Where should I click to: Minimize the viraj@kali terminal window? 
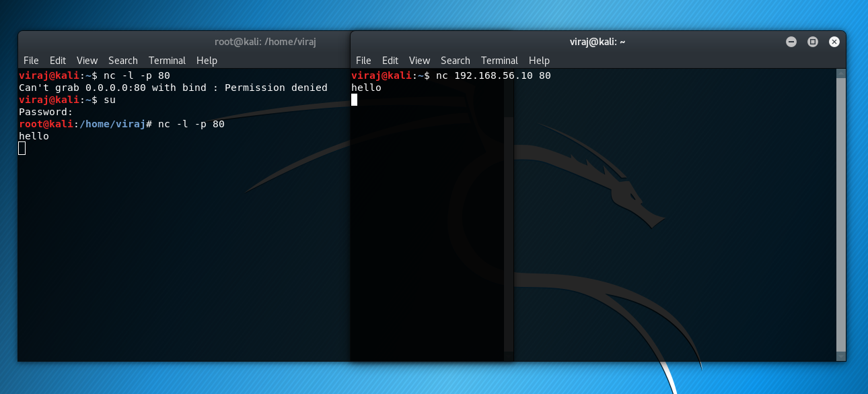click(x=791, y=42)
